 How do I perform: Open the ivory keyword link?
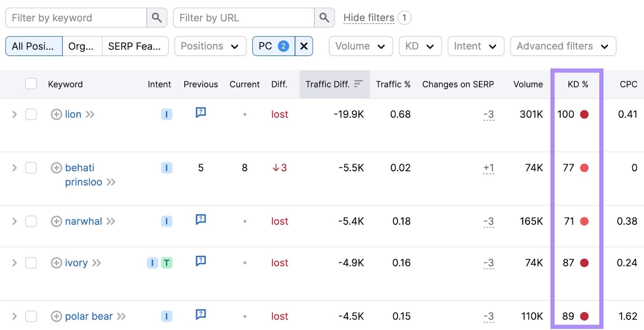pyautogui.click(x=76, y=263)
